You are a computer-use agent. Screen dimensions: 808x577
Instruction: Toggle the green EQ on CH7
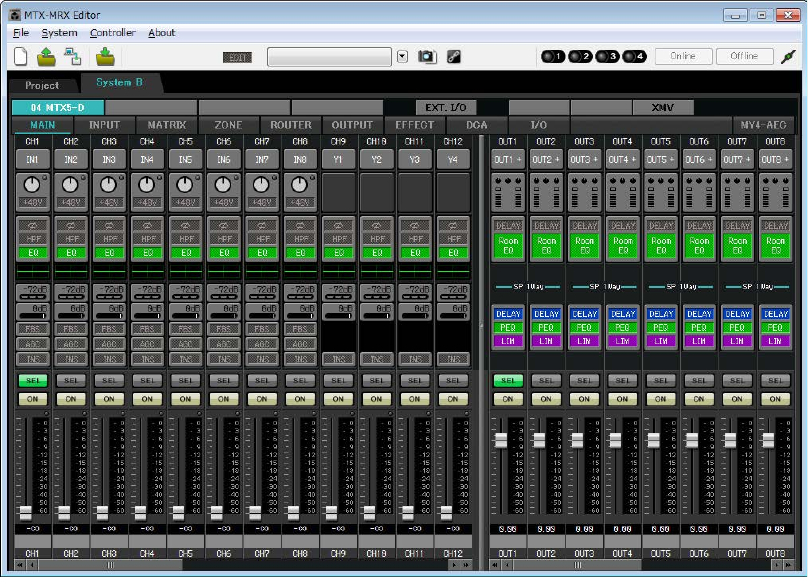point(262,253)
